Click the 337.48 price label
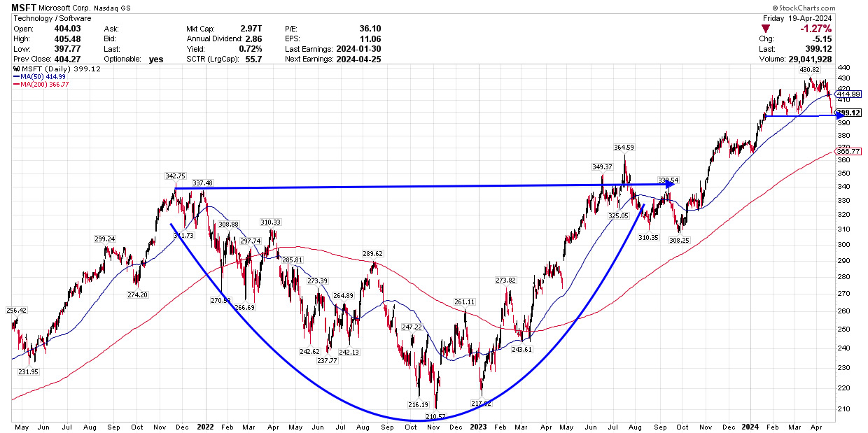868x433 pixels. (x=202, y=183)
